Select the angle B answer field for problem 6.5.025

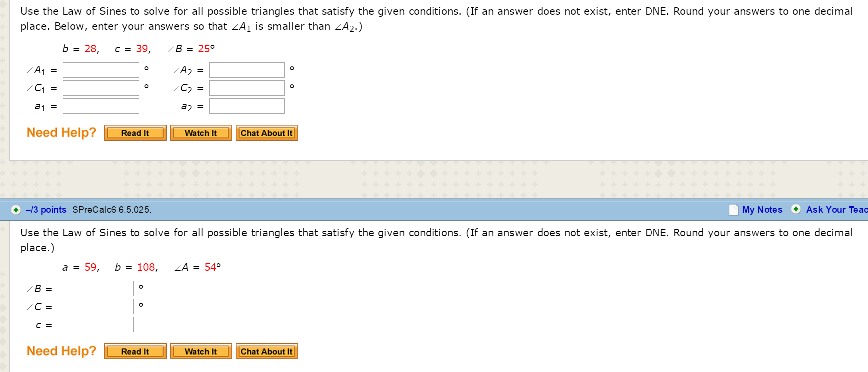coord(95,288)
